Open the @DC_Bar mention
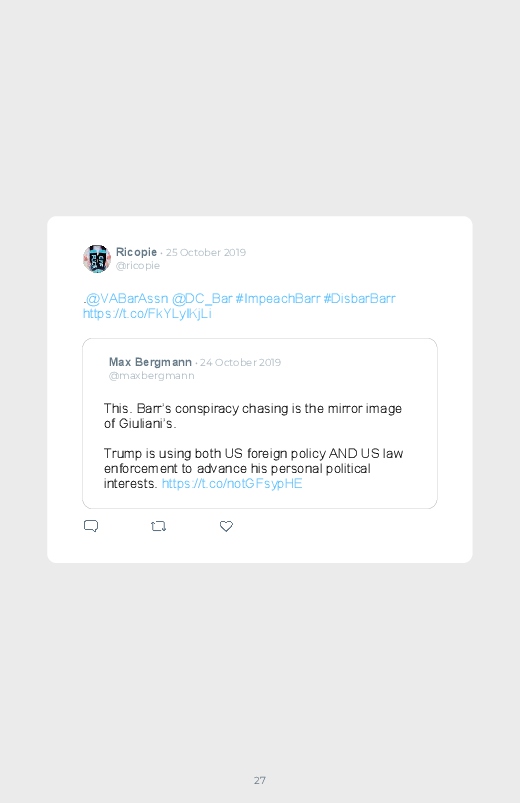The width and height of the screenshot is (520, 803). click(202, 299)
